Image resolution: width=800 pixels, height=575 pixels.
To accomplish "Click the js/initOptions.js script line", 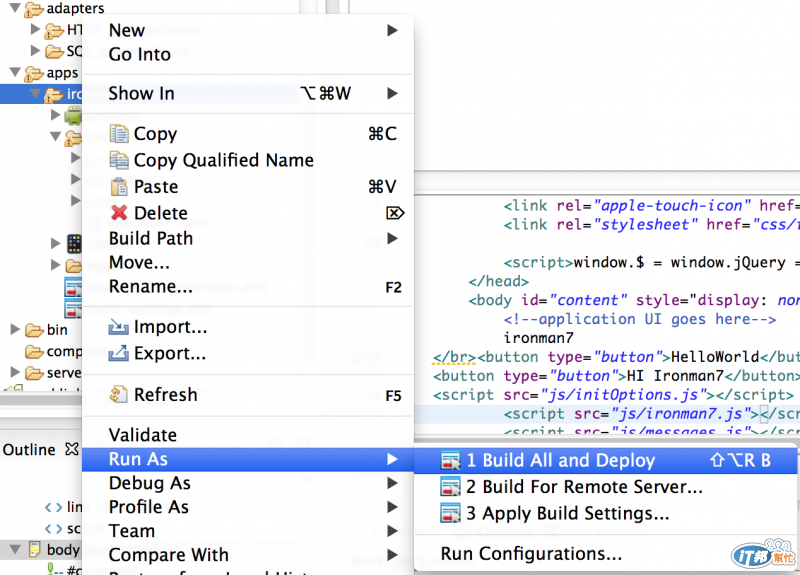I will pos(613,395).
